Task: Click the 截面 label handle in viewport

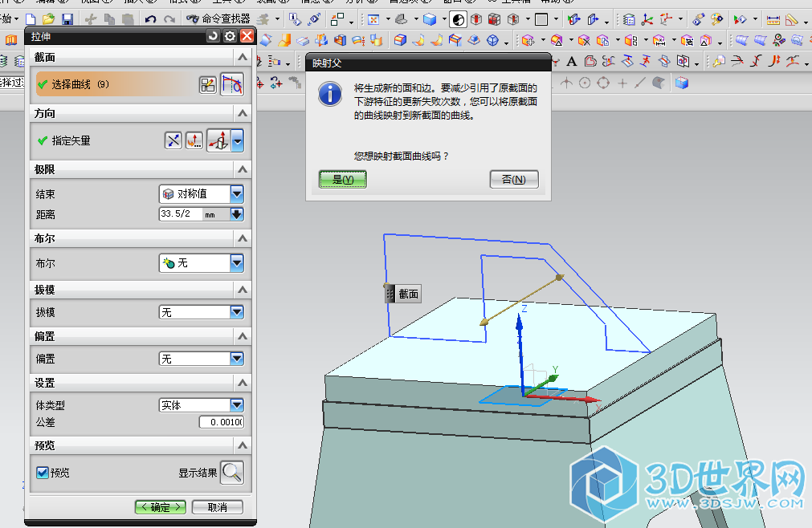Action: point(403,294)
